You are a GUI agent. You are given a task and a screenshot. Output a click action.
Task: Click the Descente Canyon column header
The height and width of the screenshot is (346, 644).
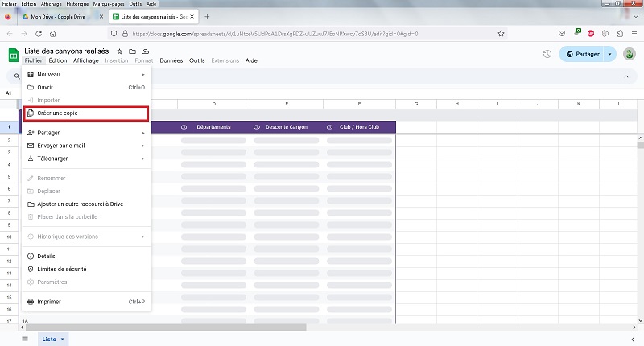pos(287,127)
